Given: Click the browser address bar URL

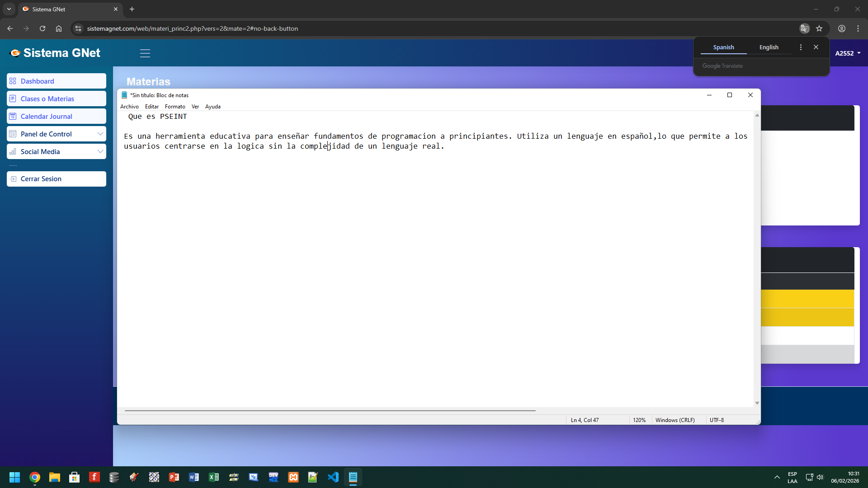Looking at the screenshot, I should 192,28.
